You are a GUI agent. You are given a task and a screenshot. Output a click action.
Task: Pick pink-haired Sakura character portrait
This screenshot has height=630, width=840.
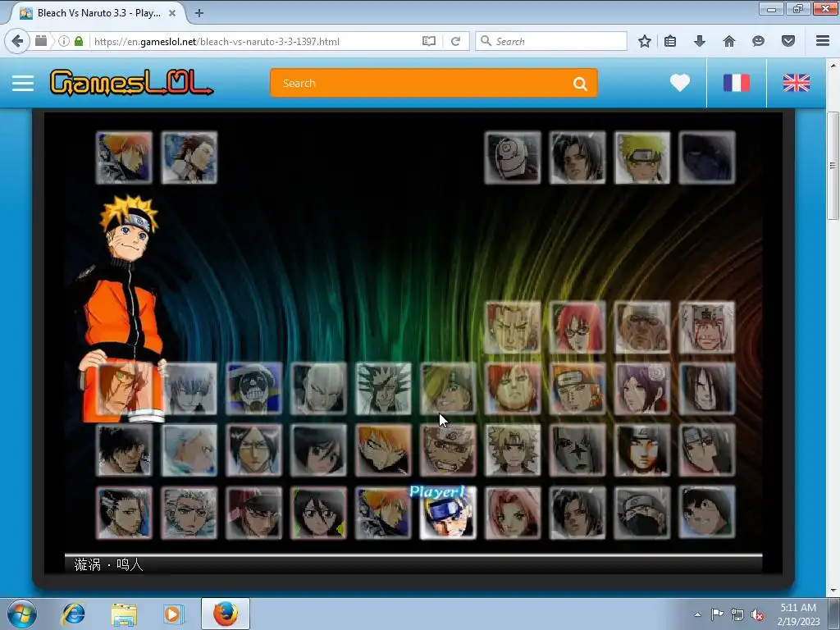513,513
